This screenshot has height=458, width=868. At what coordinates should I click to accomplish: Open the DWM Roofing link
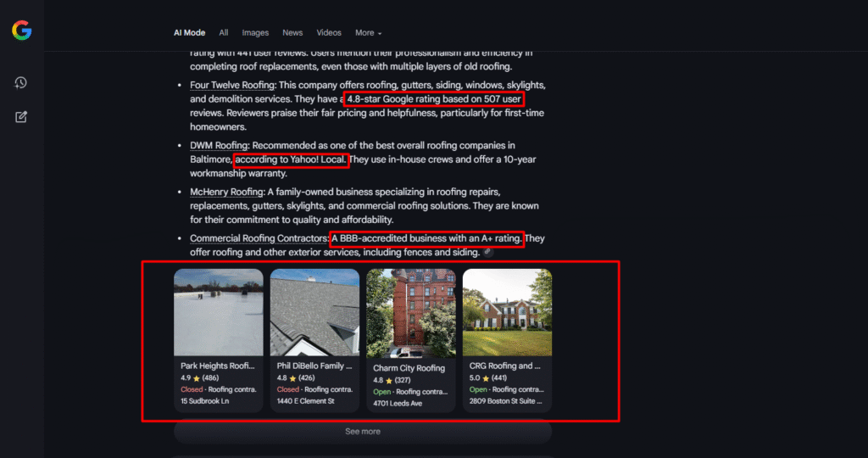point(219,146)
